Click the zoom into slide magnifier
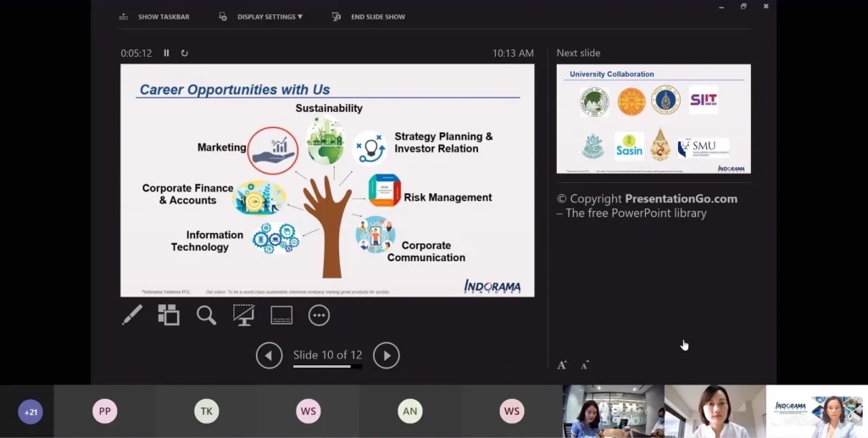Viewport: 868px width, 438px height. tap(206, 315)
